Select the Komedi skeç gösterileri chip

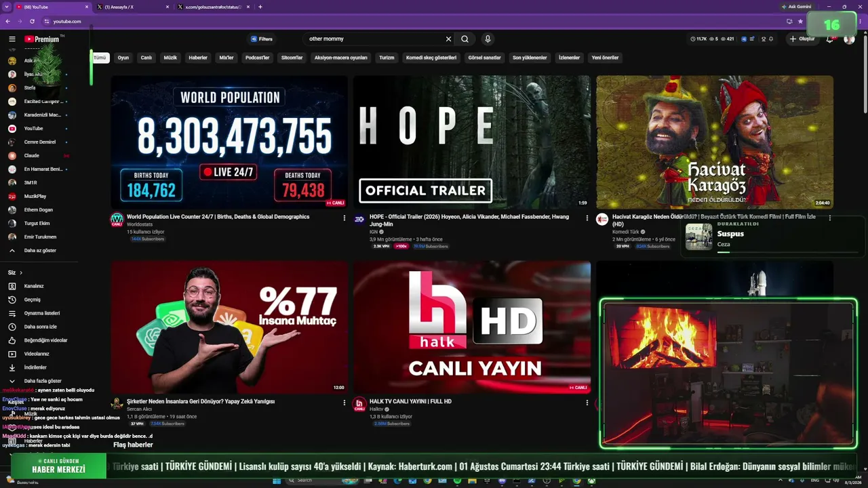point(431,58)
